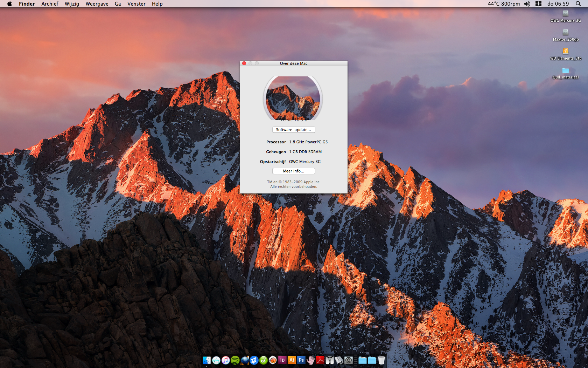This screenshot has height=368, width=588.
Task: Click OWC Mercury 3G beside Opstartschijf
Action: 305,162
